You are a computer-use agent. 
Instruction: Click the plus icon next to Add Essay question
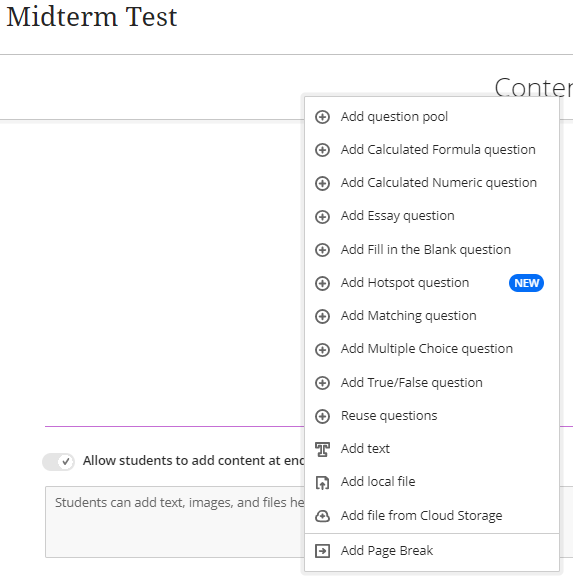click(322, 216)
